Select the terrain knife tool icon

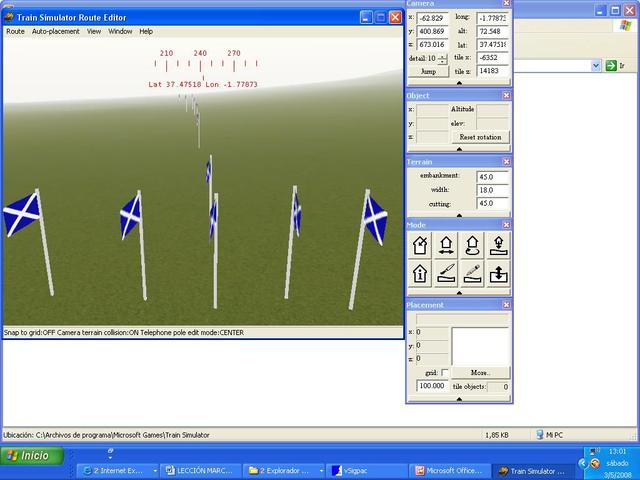[446, 272]
